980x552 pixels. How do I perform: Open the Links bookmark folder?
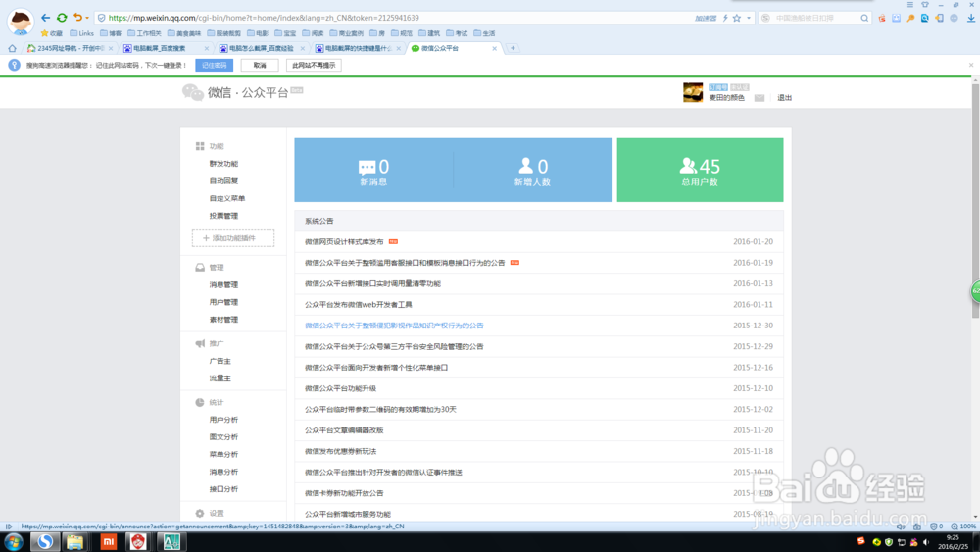82,33
